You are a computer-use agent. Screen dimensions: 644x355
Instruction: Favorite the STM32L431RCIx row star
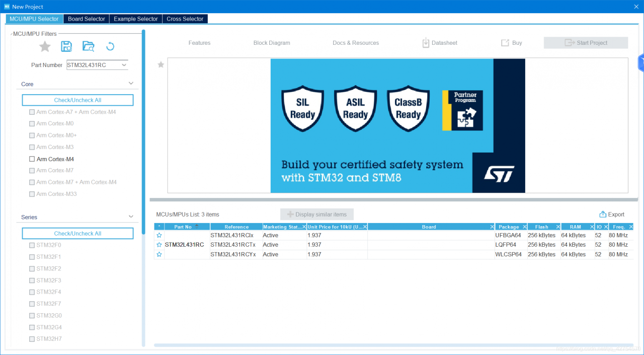pyautogui.click(x=159, y=235)
